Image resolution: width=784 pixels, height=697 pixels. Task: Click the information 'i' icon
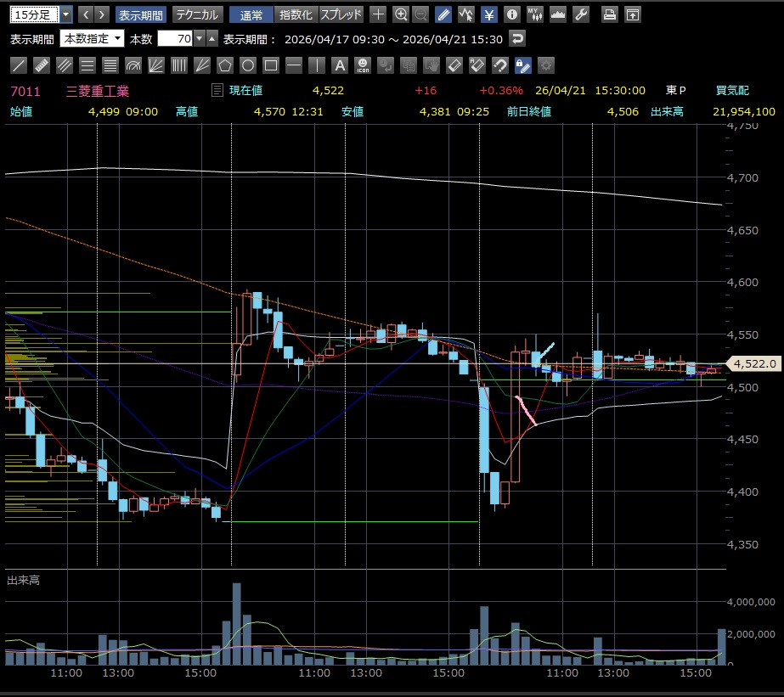pos(511,14)
